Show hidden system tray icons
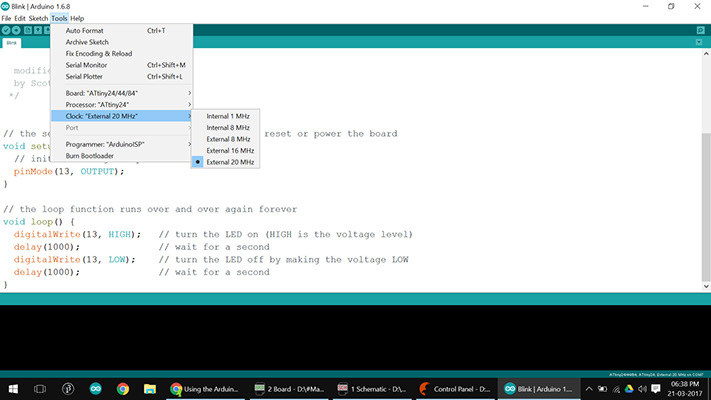This screenshot has width=711, height=400. [x=589, y=389]
